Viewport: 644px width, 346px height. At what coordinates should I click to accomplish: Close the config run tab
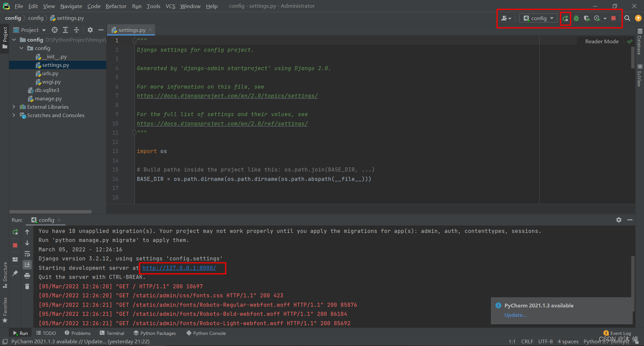click(x=59, y=220)
